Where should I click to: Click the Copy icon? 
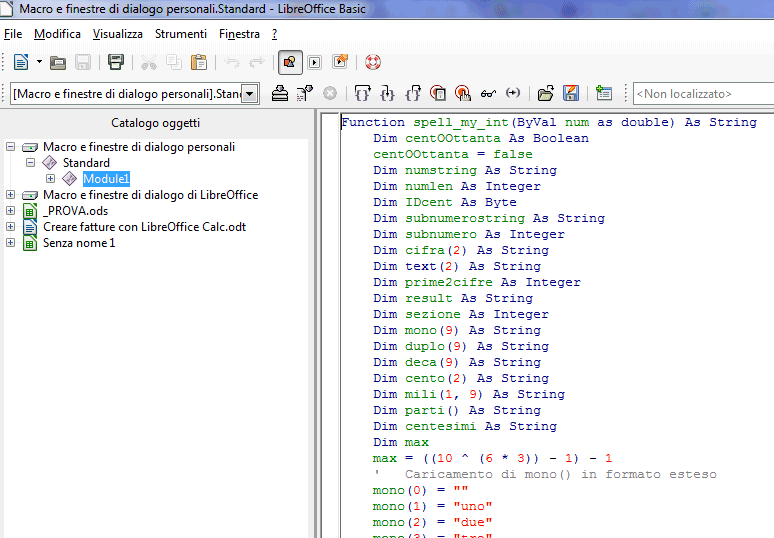click(174, 63)
